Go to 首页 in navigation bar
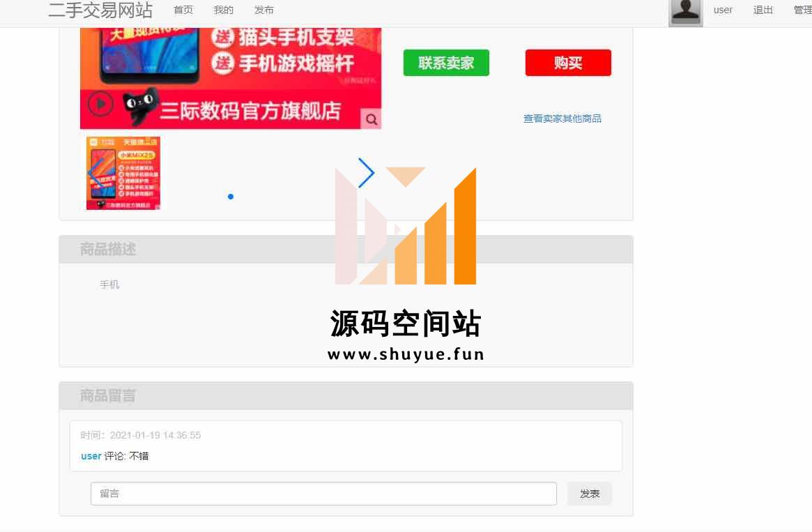The image size is (812, 532). [183, 10]
